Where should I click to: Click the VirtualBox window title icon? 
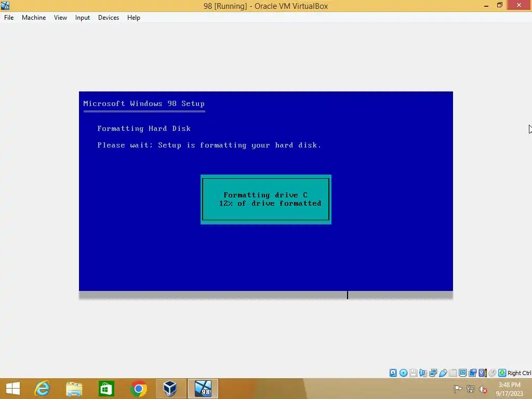click(x=5, y=6)
